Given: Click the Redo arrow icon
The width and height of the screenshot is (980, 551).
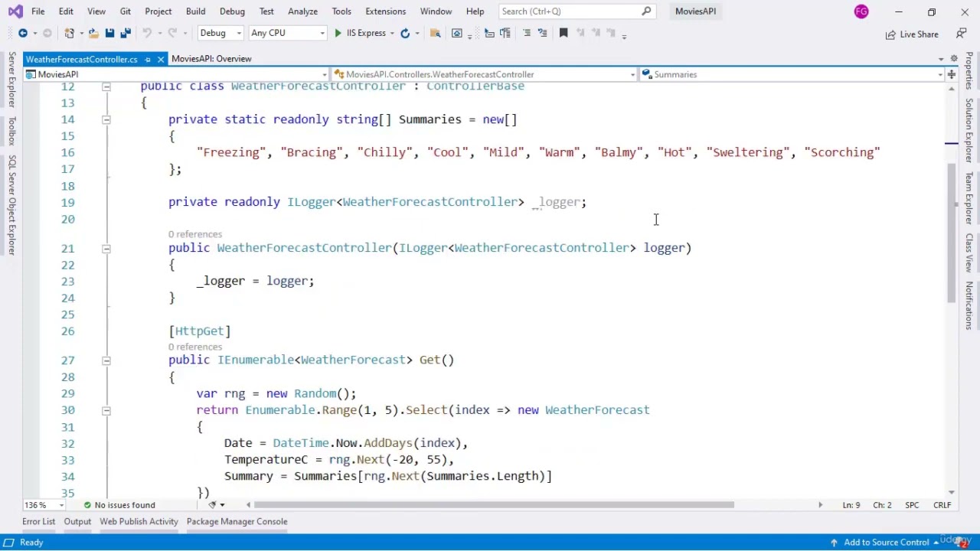Looking at the screenshot, I should point(173,33).
